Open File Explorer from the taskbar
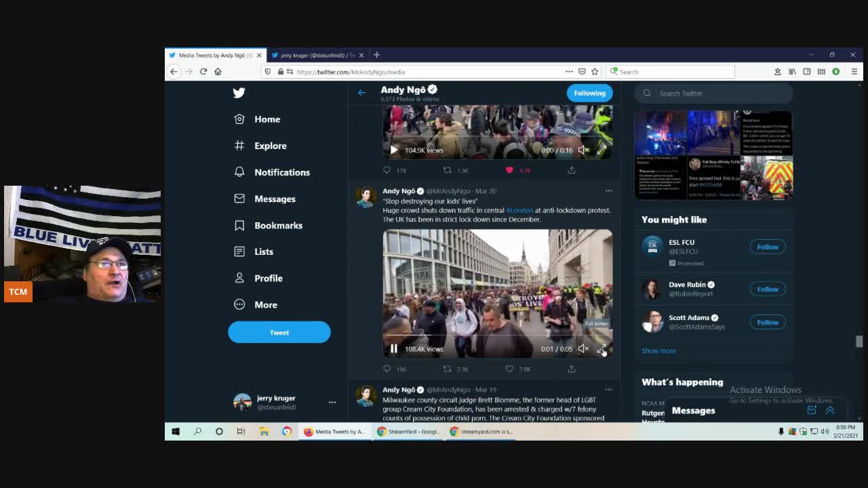The image size is (868, 488). 264,432
